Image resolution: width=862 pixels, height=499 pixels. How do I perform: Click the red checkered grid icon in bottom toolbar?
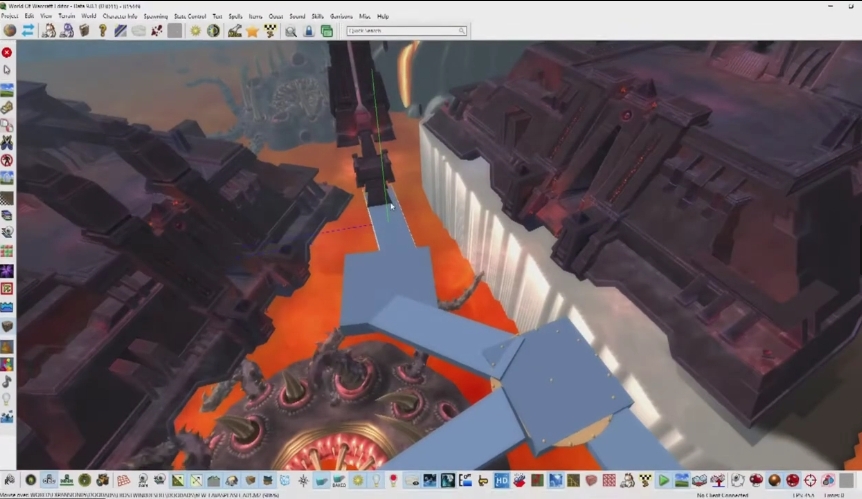tap(609, 481)
